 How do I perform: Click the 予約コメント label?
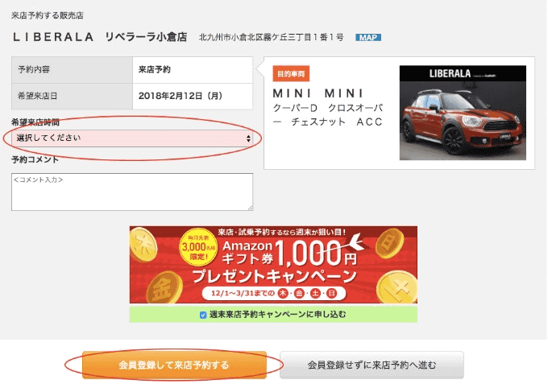pyautogui.click(x=35, y=159)
